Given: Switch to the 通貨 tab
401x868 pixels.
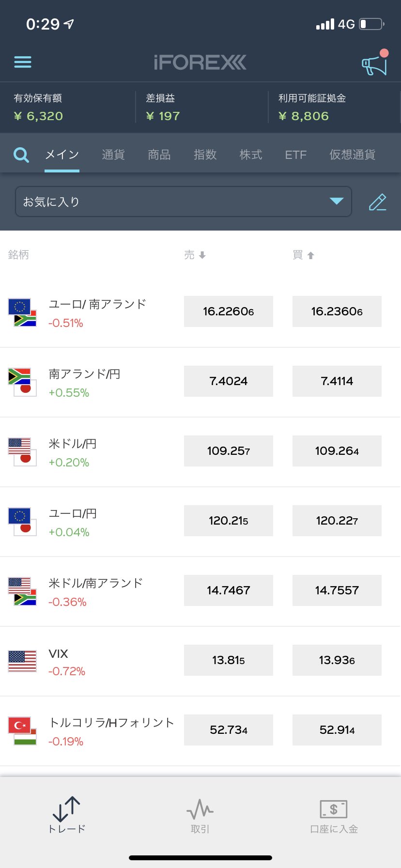Looking at the screenshot, I should [113, 155].
